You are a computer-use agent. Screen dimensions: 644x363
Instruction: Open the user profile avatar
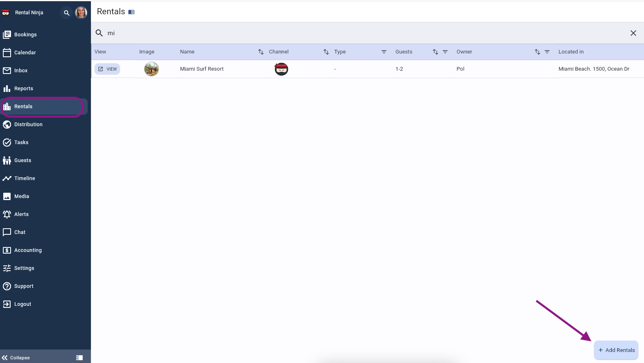81,13
